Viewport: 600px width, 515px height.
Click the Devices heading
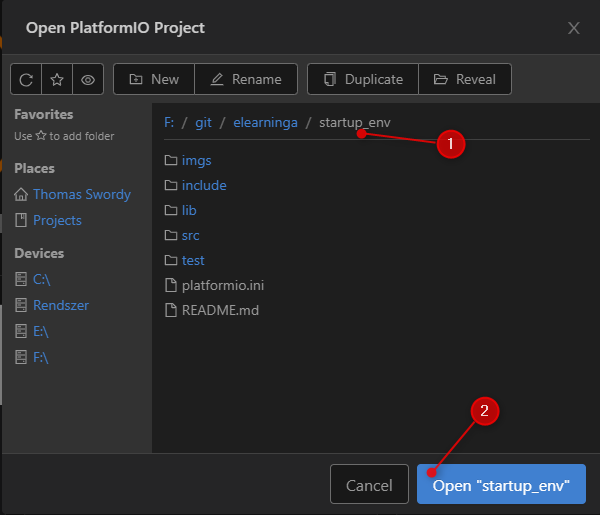coord(39,253)
